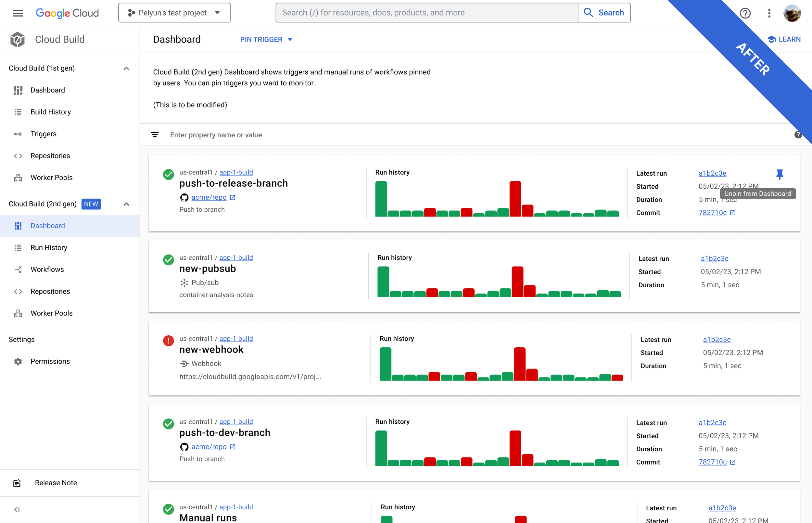Open the Peiyun's test project selector

click(174, 13)
